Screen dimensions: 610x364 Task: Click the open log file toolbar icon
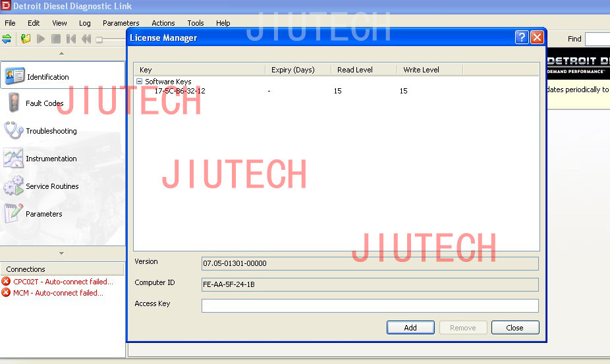(x=26, y=39)
